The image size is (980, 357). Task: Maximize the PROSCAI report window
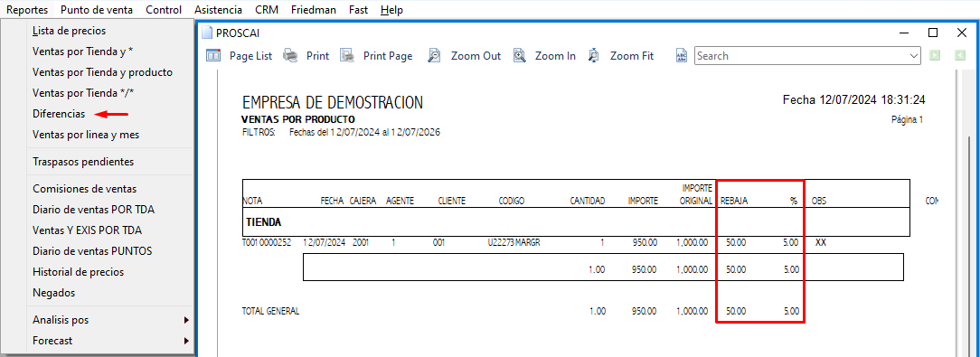click(932, 33)
